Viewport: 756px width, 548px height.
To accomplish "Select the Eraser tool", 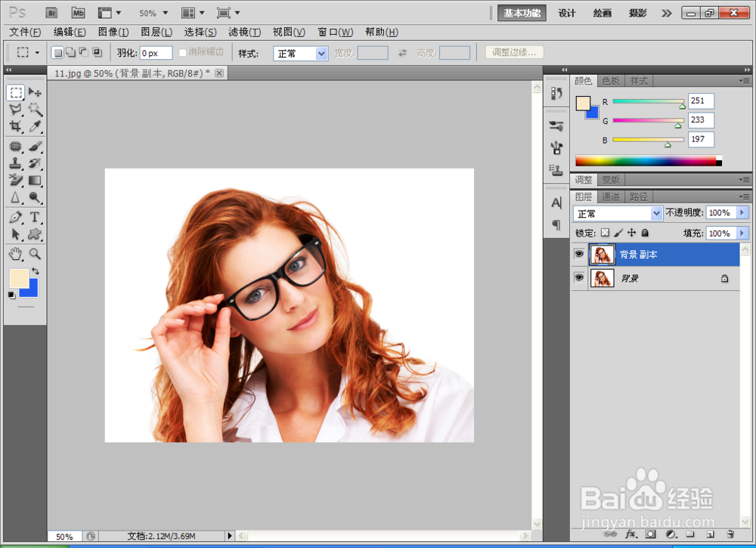I will 16,180.
